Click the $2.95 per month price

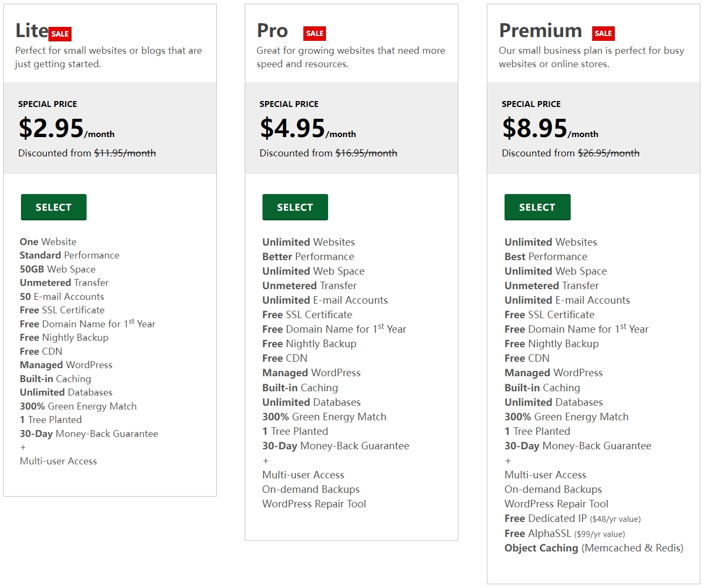66,128
